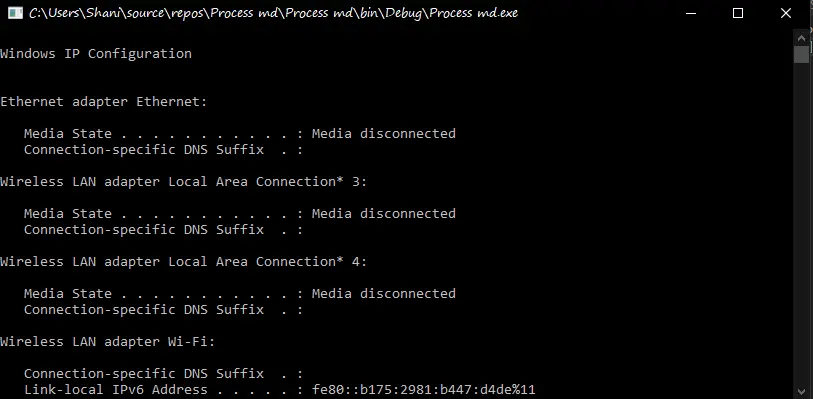Viewport: 813px width, 399px height.
Task: Click DNS Suffix line under Local Area Connection* 4
Action: 163,310
